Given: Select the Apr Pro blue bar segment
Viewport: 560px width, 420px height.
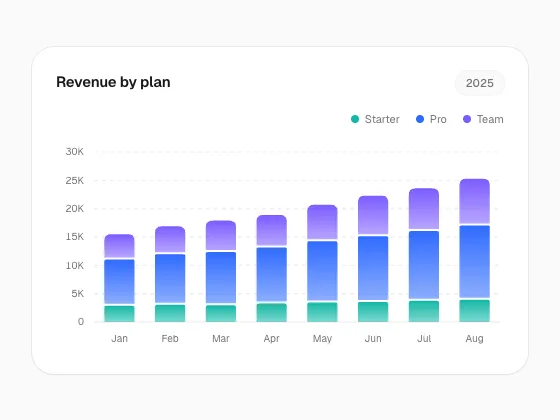Looking at the screenshot, I should click(x=271, y=275).
